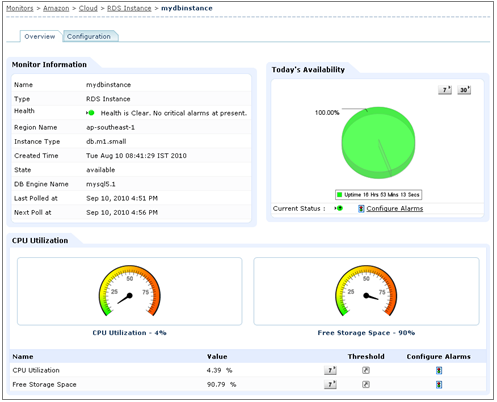497x402 pixels.
Task: Click the 'Sep 10, 2010 4:51 PM' last polled value
Action: pos(122,198)
